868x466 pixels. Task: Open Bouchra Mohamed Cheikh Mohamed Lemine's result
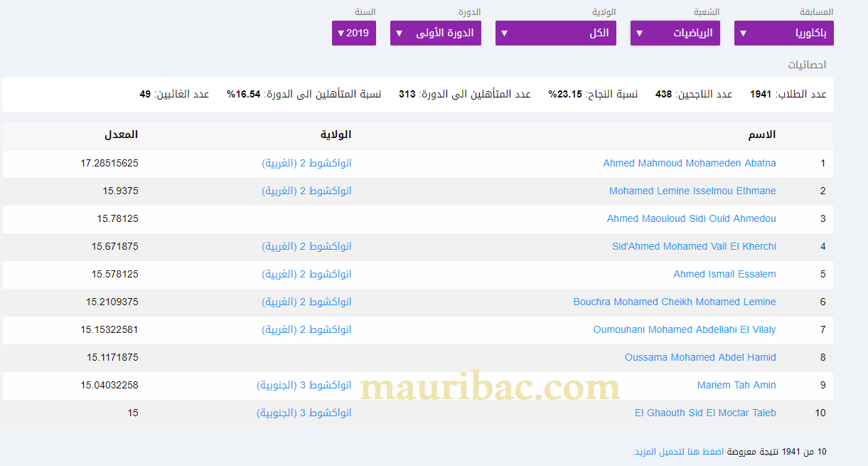pyautogui.click(x=674, y=302)
